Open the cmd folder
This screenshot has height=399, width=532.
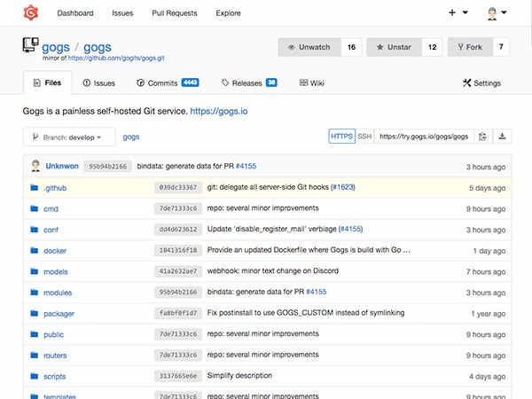(51, 209)
